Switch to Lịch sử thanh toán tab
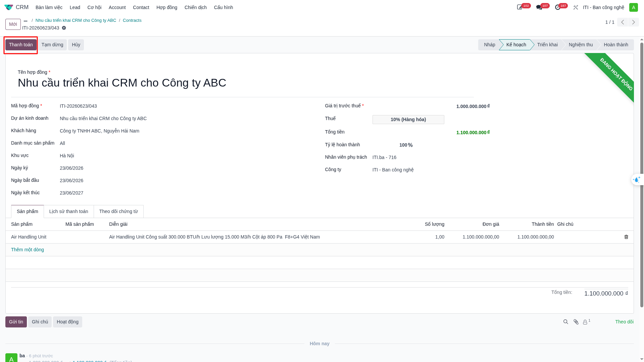This screenshot has height=362, width=644. click(69, 211)
